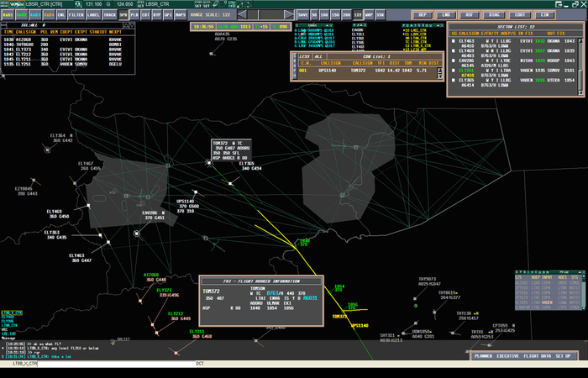This screenshot has width=588, height=378.
Task: Set range preset to 150
Action: [x=336, y=15]
